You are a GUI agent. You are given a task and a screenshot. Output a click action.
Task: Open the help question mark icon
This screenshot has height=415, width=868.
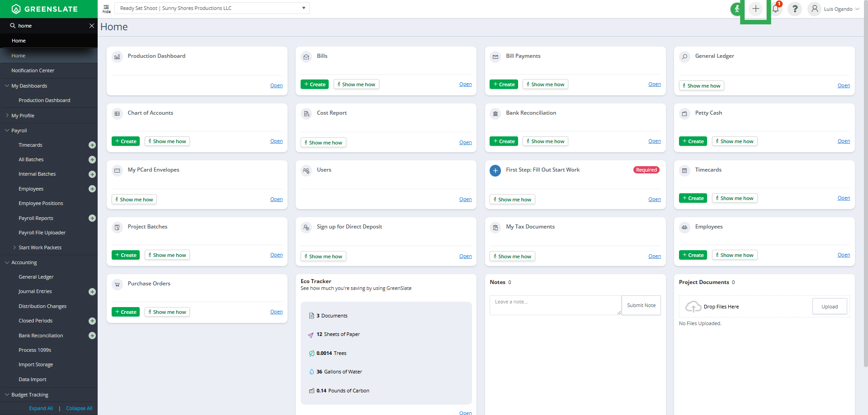click(x=795, y=9)
